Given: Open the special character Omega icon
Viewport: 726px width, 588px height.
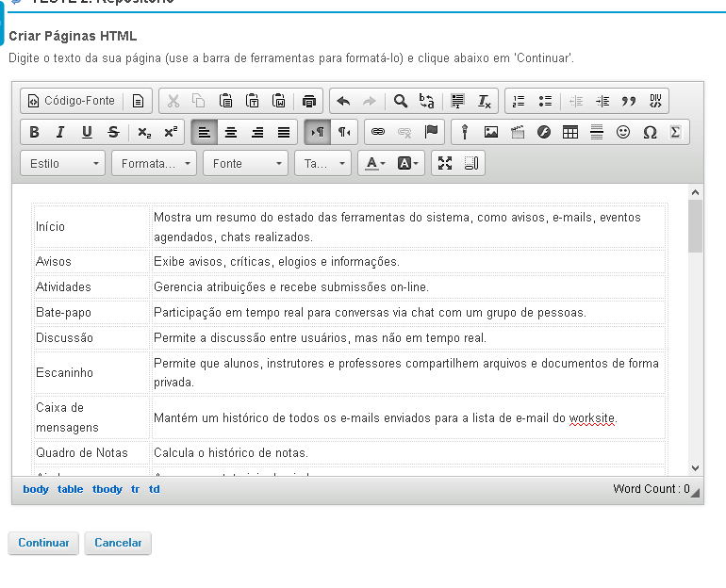Looking at the screenshot, I should coord(650,132).
